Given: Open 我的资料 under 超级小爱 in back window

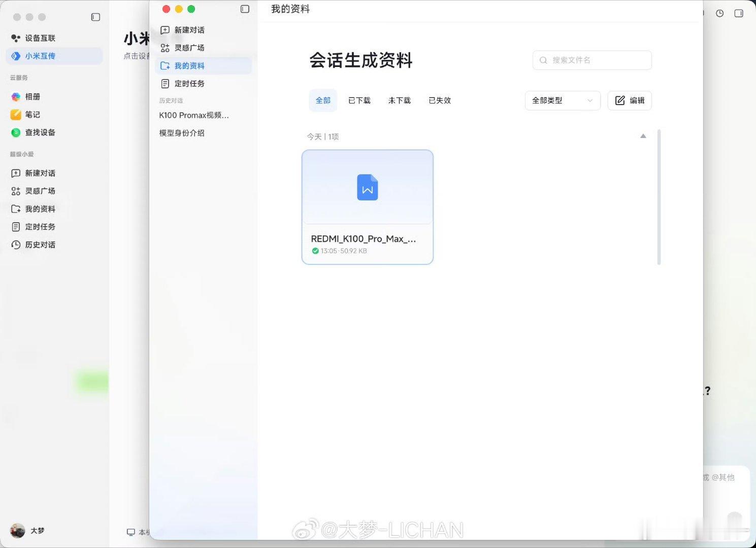Looking at the screenshot, I should click(54, 209).
